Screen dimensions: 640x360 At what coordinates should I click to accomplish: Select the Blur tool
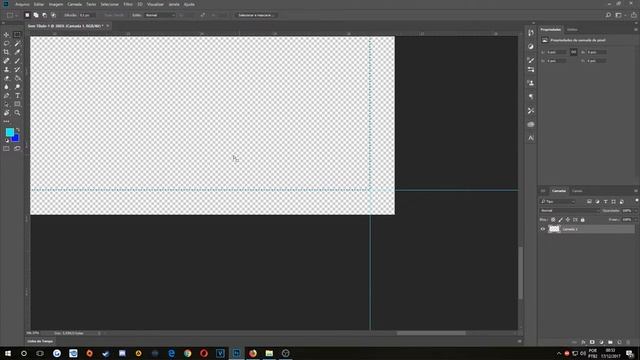coord(7,87)
